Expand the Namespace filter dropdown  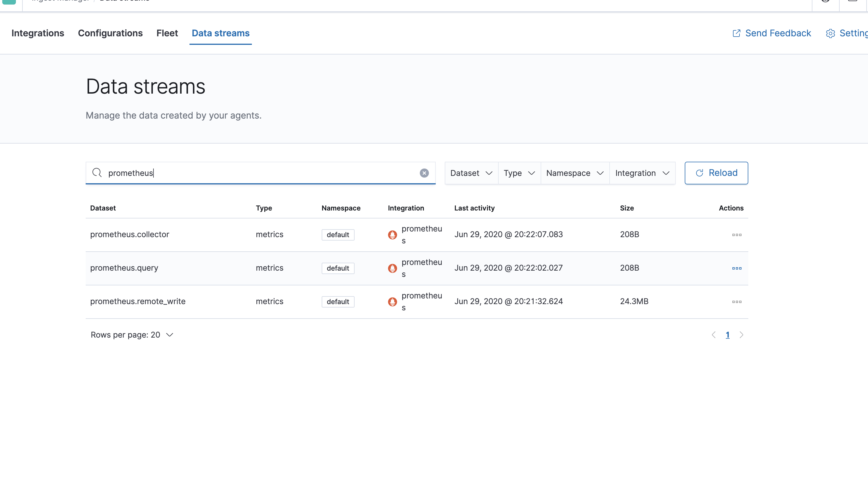point(574,173)
